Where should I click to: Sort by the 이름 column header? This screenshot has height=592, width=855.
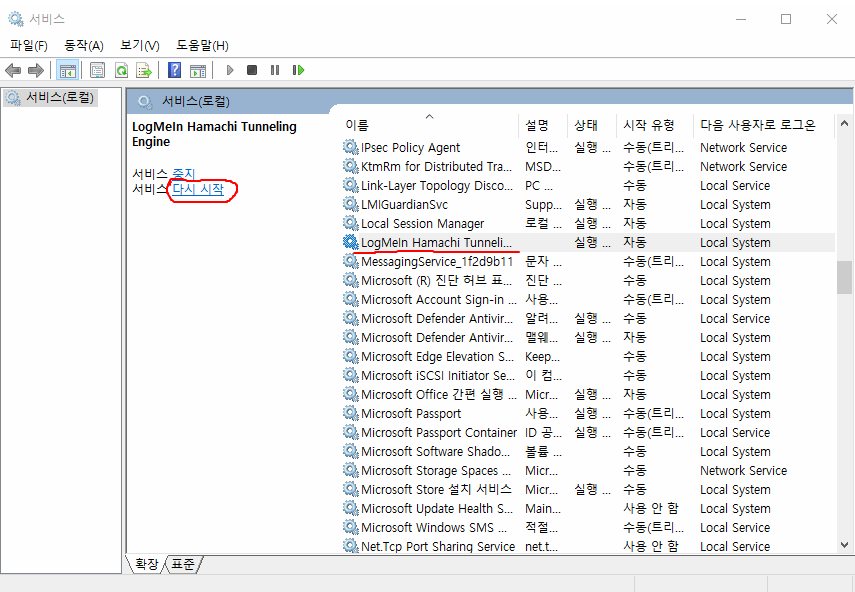430,125
